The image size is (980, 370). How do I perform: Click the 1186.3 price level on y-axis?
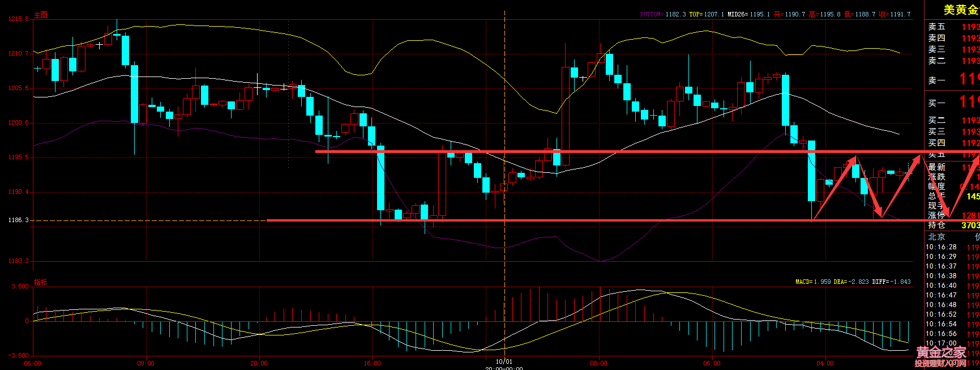click(18, 220)
